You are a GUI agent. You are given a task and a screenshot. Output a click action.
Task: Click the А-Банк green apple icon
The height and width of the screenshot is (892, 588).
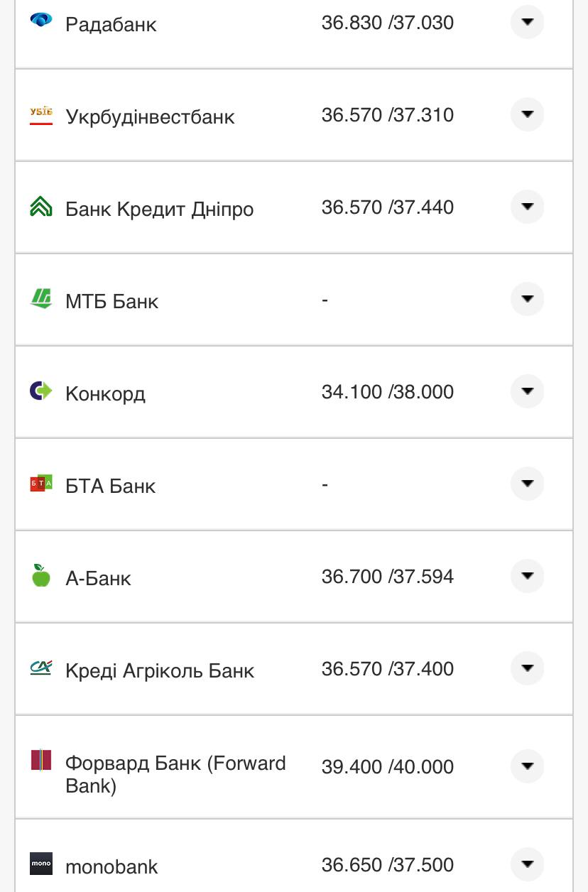click(x=41, y=575)
